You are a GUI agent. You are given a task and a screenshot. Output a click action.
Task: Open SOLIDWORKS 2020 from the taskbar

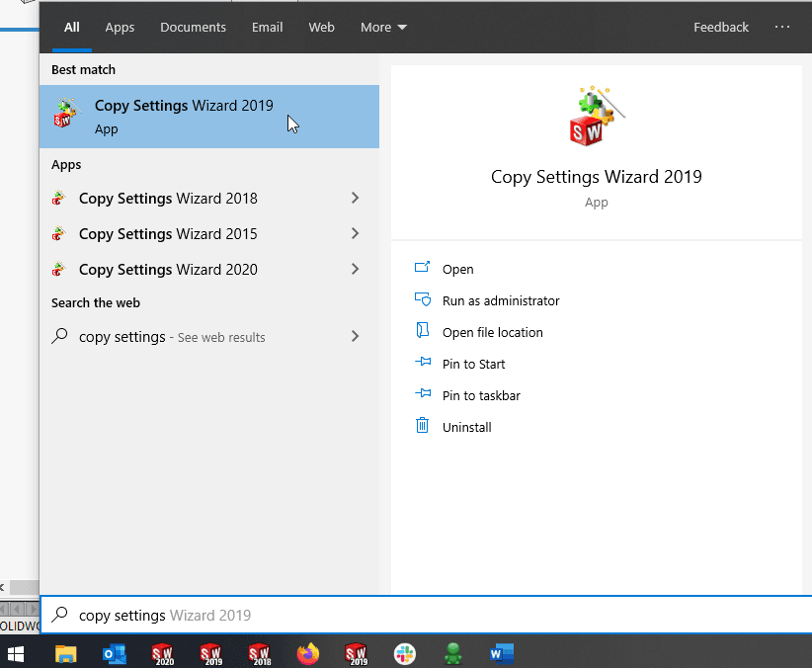163,653
